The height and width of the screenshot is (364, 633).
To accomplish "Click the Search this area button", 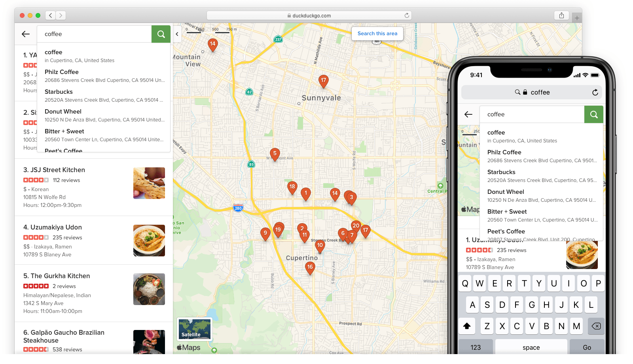I will tap(377, 34).
